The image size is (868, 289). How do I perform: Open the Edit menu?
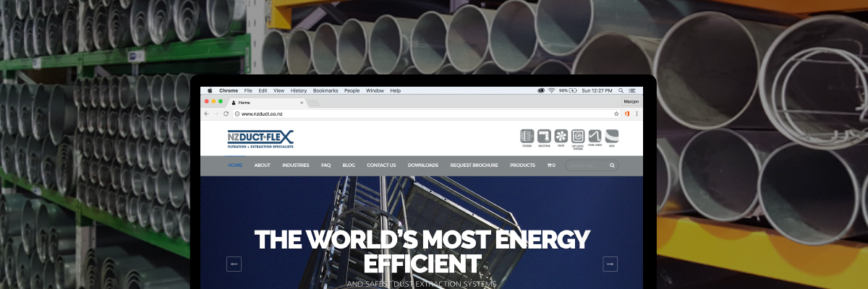pyautogui.click(x=263, y=90)
